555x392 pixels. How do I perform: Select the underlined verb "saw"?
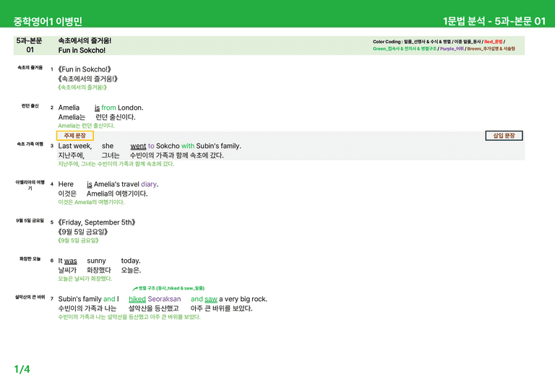(210, 299)
